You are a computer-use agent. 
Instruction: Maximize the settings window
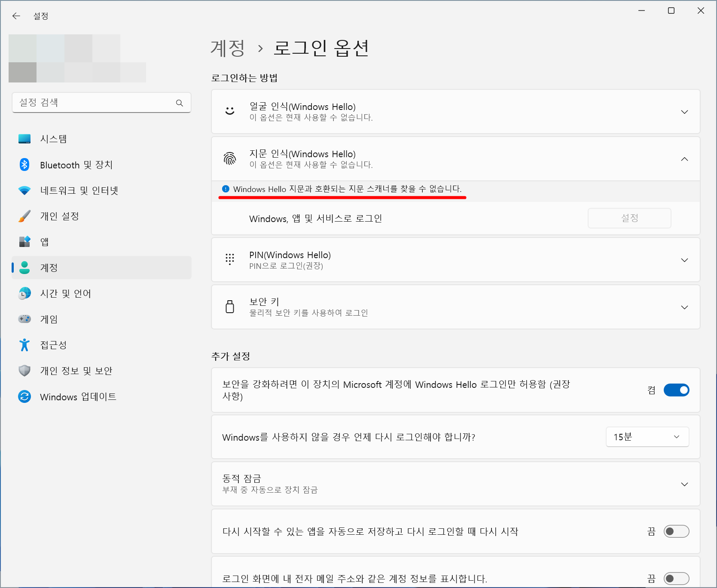[671, 11]
